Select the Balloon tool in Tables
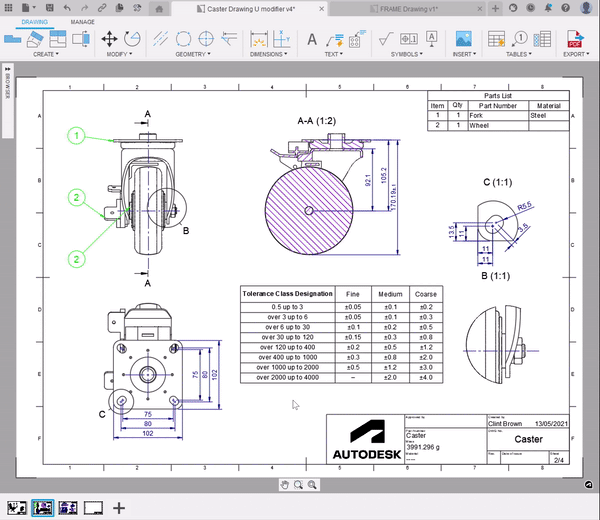The height and width of the screenshot is (520, 600). click(522, 40)
